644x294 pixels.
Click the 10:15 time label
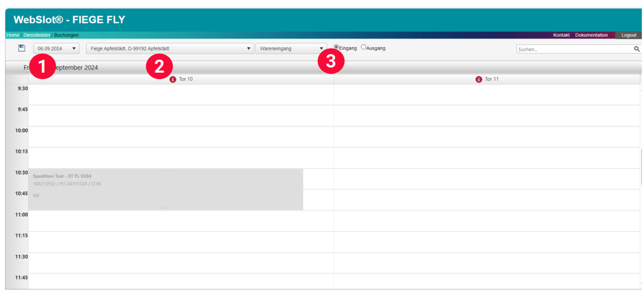point(22,152)
